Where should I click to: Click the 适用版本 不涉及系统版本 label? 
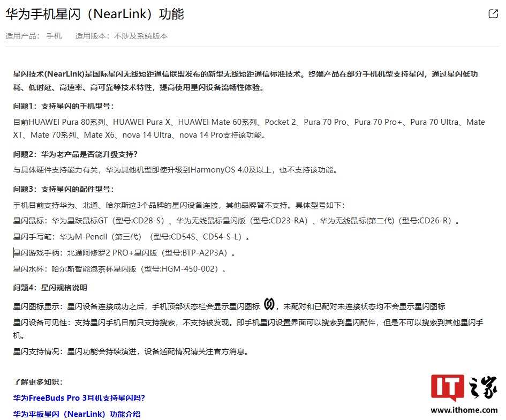click(122, 36)
